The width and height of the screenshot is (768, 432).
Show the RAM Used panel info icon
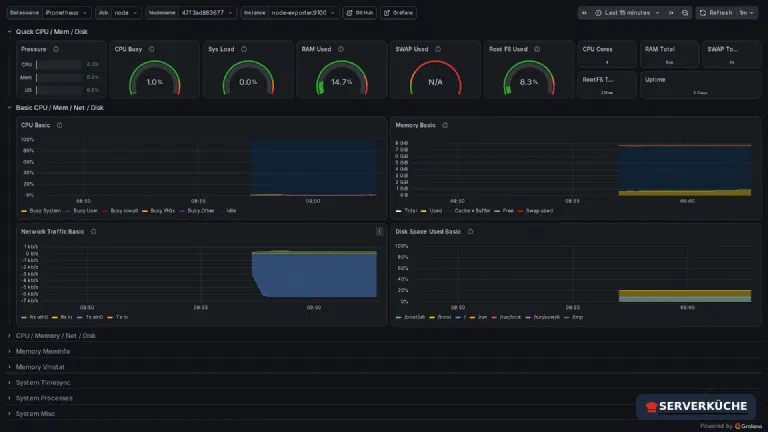[341, 49]
